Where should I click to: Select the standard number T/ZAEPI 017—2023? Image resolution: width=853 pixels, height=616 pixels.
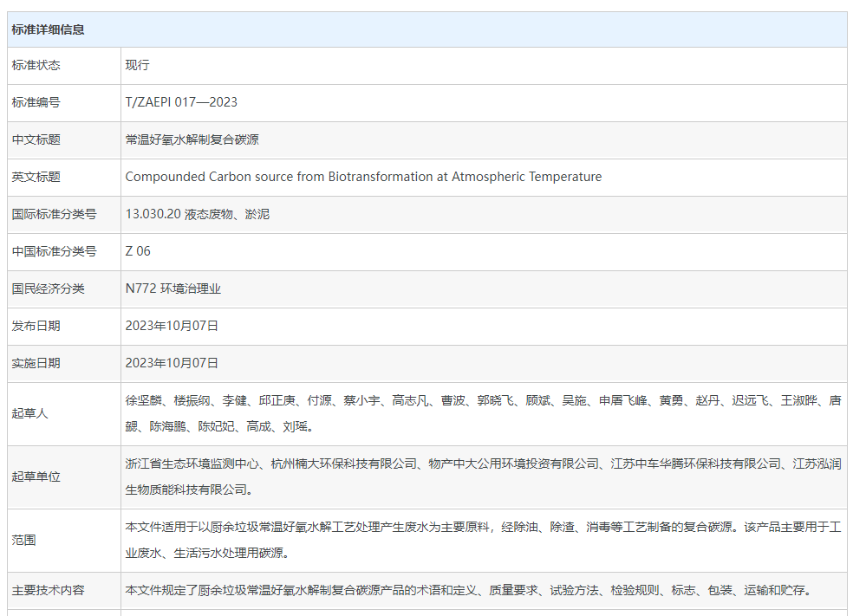181,102
